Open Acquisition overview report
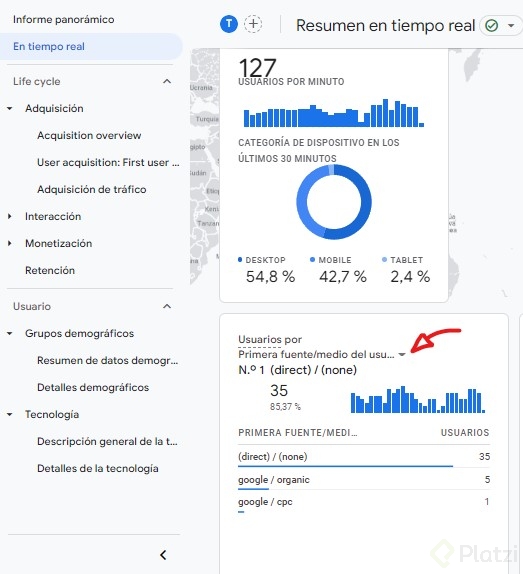523x574 pixels. click(x=89, y=135)
